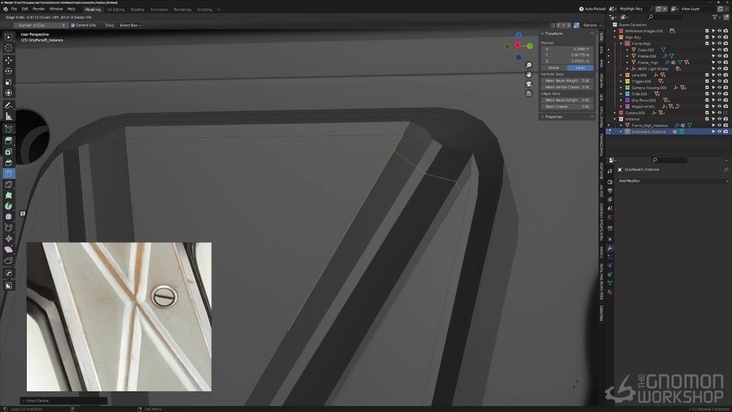
Task: Disable render camera icon for Frame.High
Action: tap(725, 43)
